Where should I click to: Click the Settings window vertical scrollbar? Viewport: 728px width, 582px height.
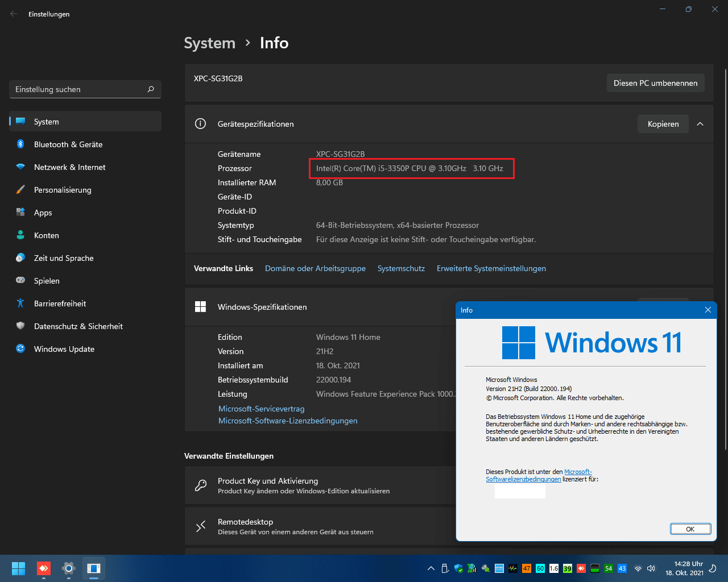(x=725, y=259)
